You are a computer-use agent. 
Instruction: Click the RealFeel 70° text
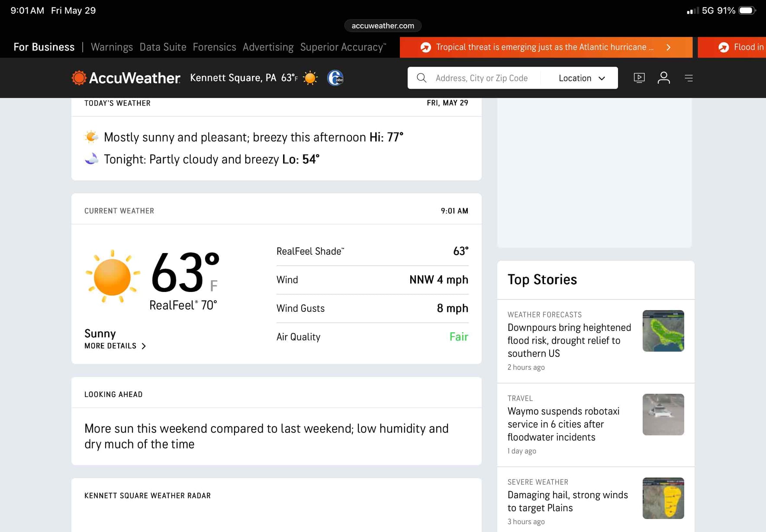click(x=183, y=305)
